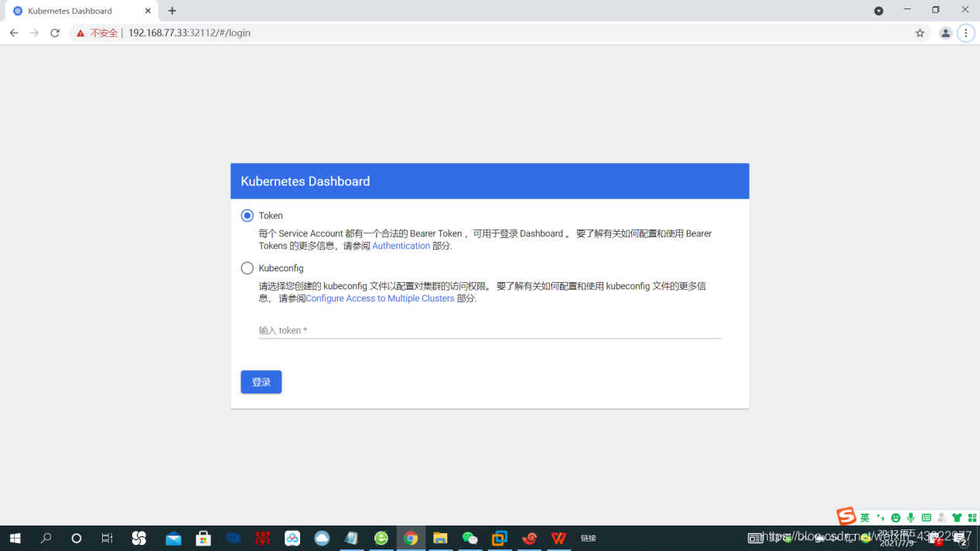Open blue cloud app on taskbar
The image size is (980, 551).
[x=322, y=538]
